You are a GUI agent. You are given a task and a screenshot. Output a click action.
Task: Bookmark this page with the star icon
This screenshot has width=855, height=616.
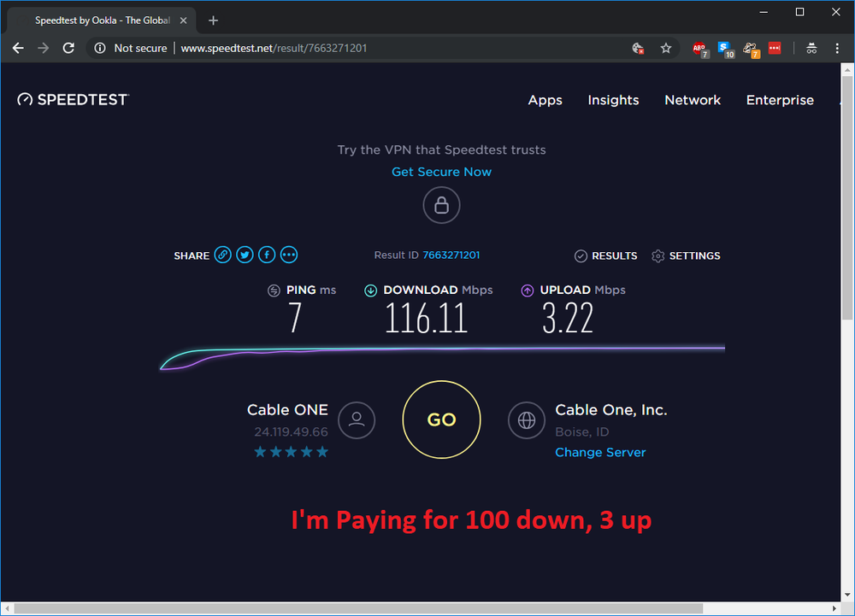(x=666, y=49)
